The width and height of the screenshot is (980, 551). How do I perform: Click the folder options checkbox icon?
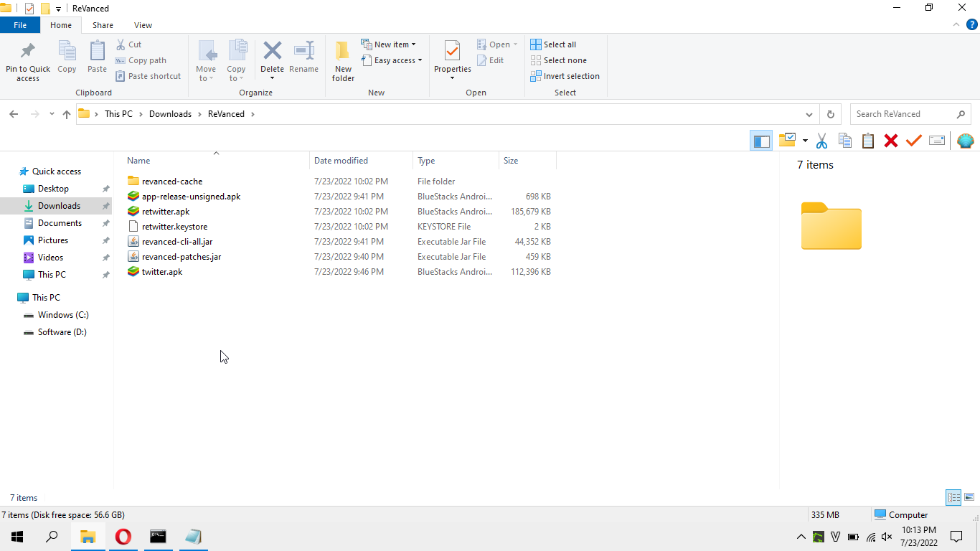coord(788,140)
